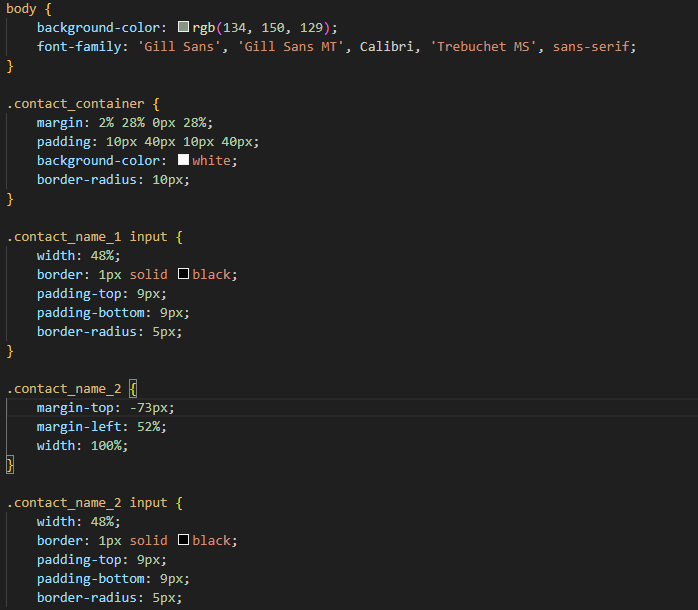Screen dimensions: 698x610
Task: Click the 'Trebuchet MS' font string
Action: (483, 47)
